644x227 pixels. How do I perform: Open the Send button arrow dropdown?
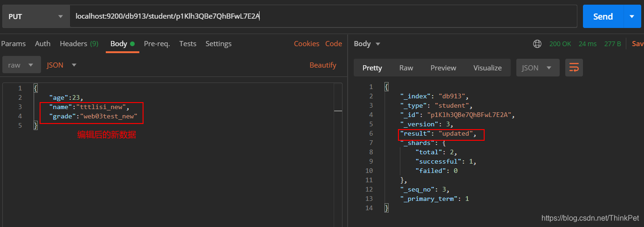(632, 16)
